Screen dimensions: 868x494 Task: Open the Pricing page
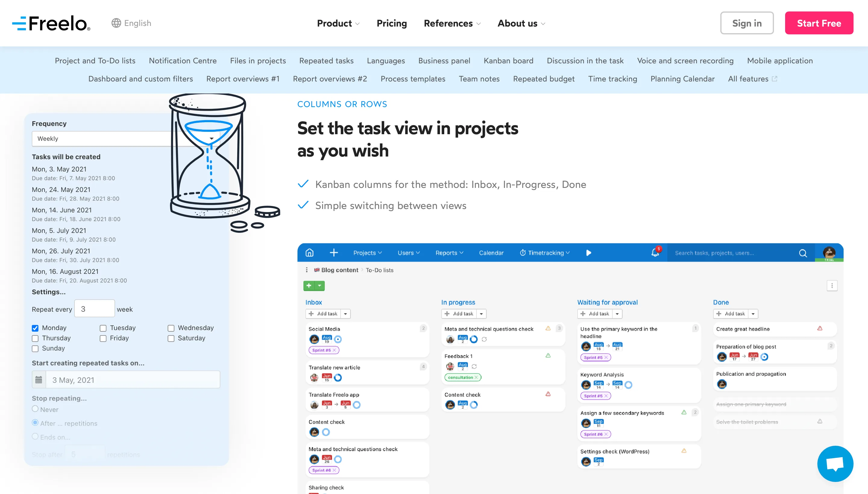pyautogui.click(x=392, y=23)
